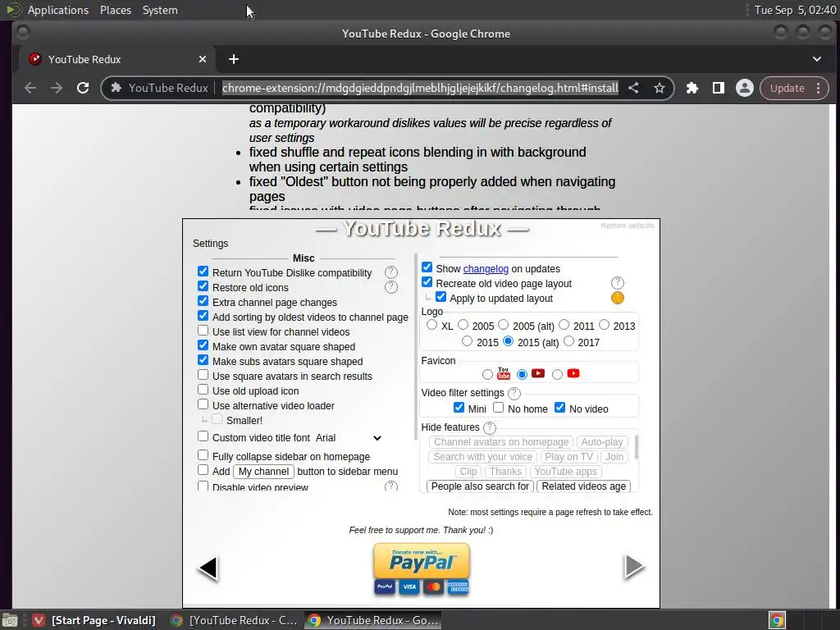The height and width of the screenshot is (630, 840).
Task: Click the address bar URL field
Action: click(x=420, y=88)
